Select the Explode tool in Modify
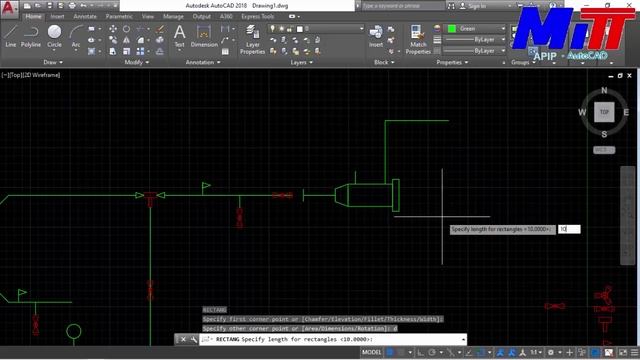This screenshot has height=360, width=640. point(160,40)
